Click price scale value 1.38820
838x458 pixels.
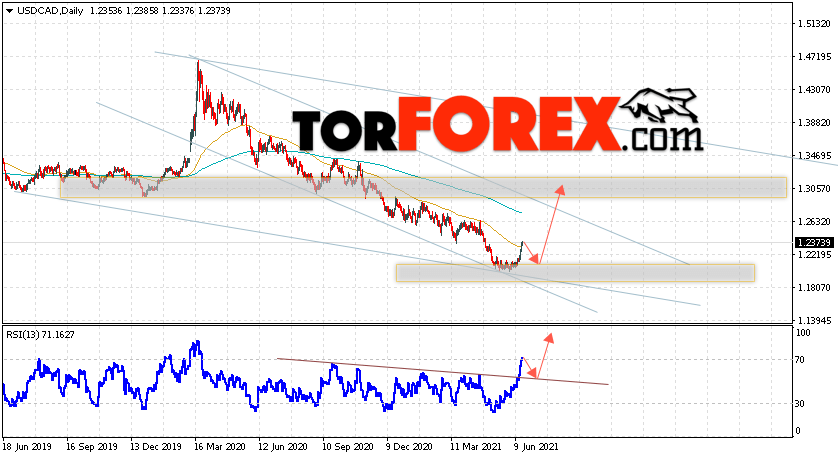point(814,123)
